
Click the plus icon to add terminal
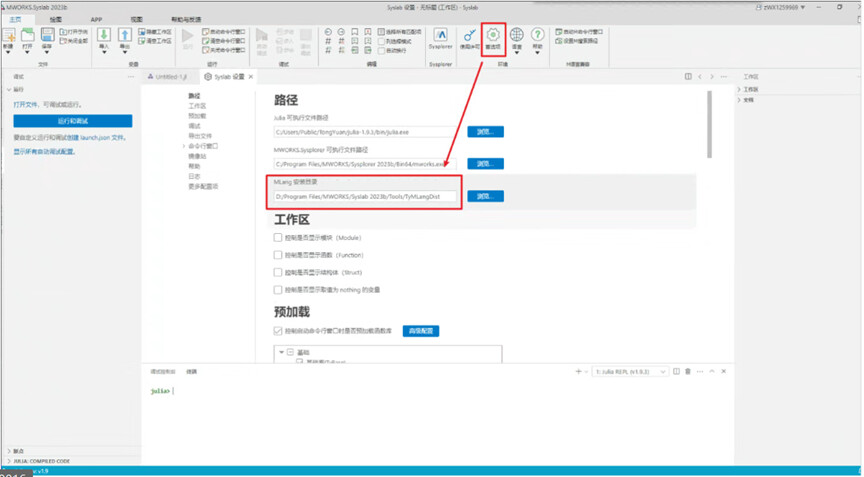pyautogui.click(x=578, y=372)
